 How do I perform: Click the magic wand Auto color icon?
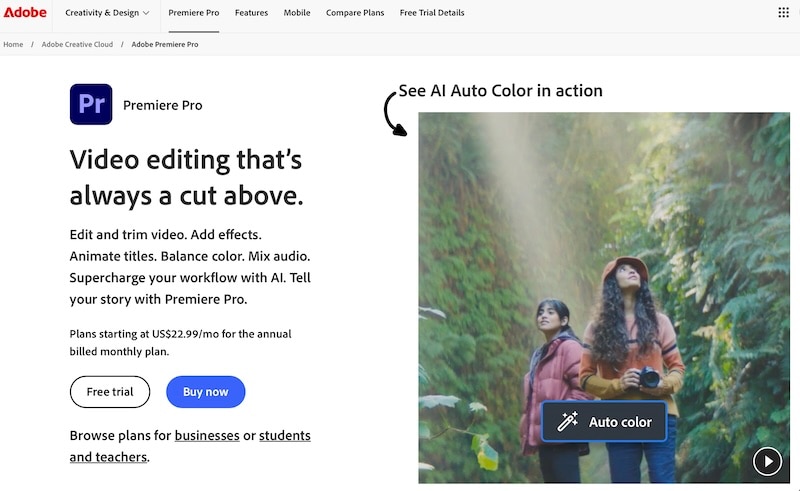567,422
